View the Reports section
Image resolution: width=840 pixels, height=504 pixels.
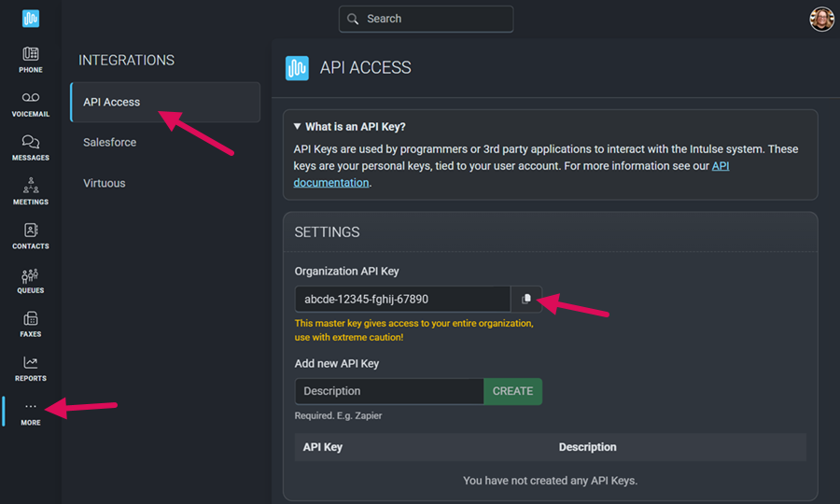tap(31, 369)
